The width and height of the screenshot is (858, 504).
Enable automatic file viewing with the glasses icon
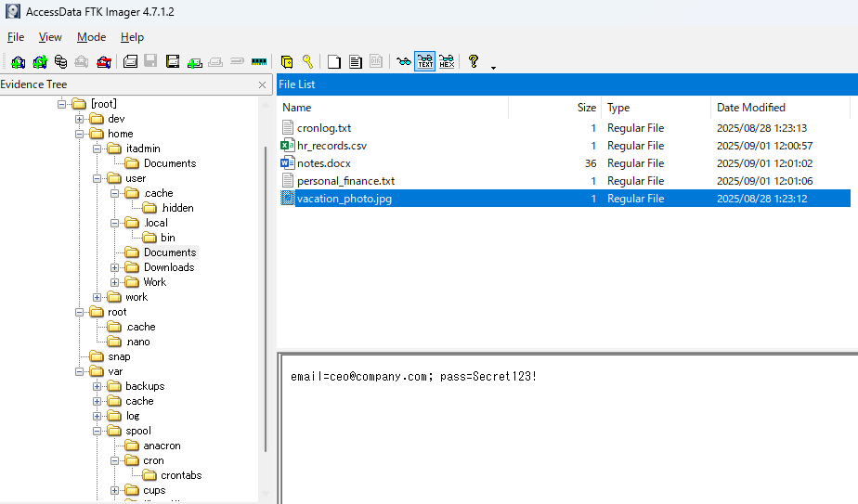[404, 61]
